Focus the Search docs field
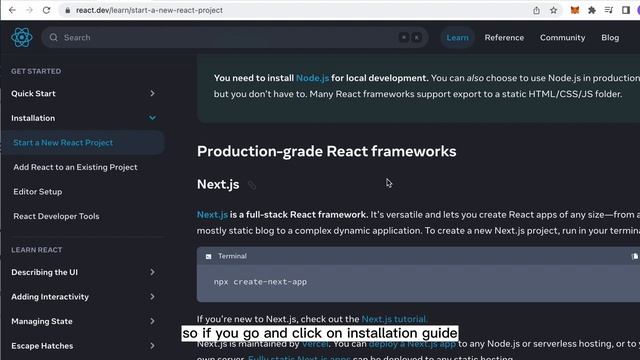 235,38
